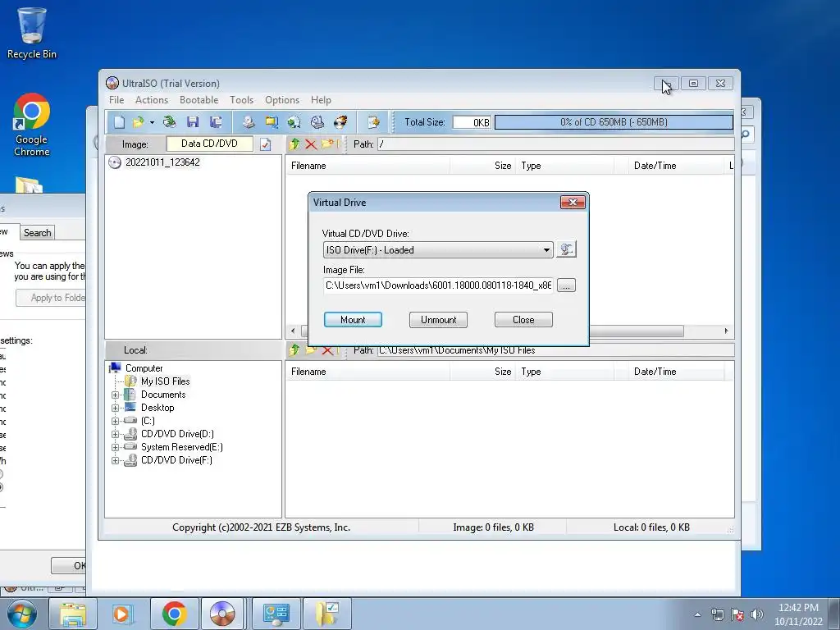Click the taskbar clock showing 12:42 PM
This screenshot has width=840, height=630.
[798, 614]
